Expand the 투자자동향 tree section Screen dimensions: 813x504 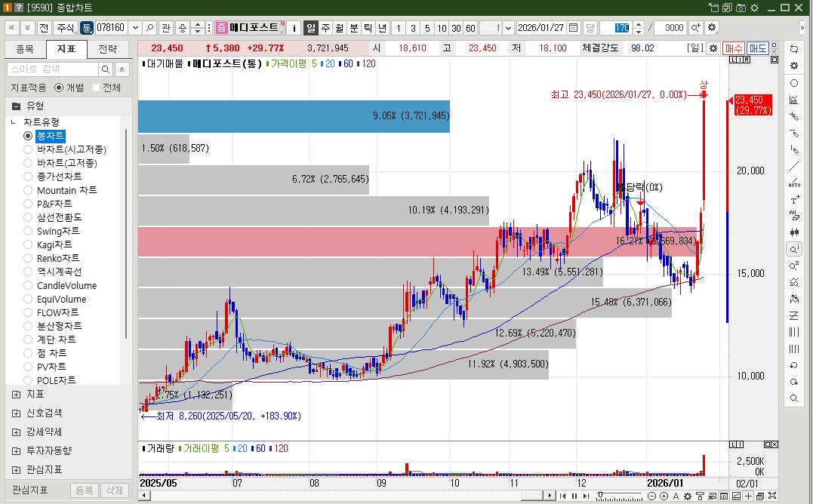(16, 450)
